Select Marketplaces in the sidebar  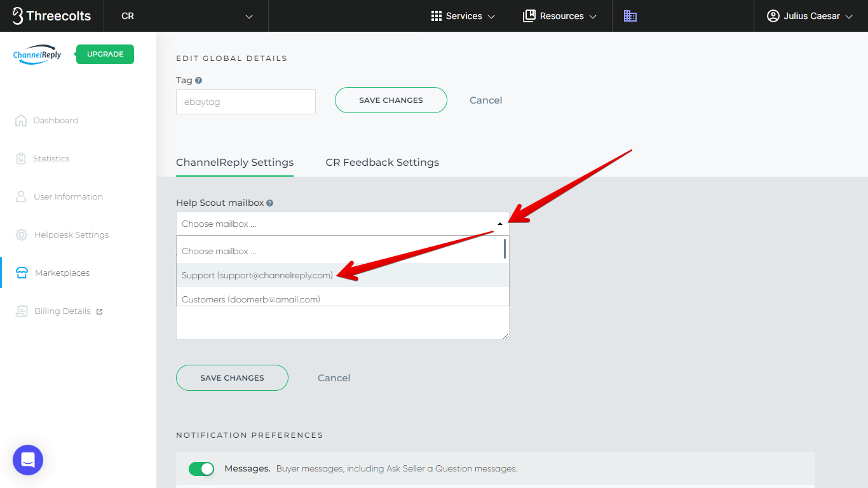(x=62, y=273)
